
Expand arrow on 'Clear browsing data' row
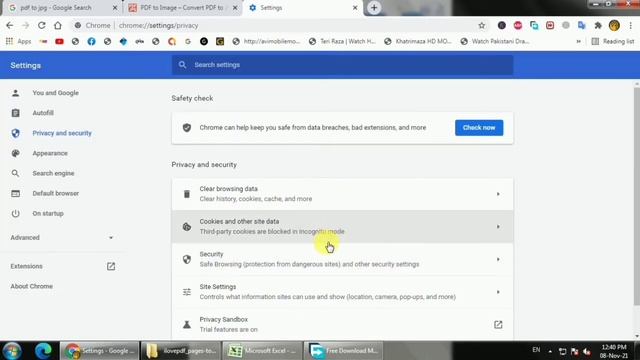click(x=498, y=194)
